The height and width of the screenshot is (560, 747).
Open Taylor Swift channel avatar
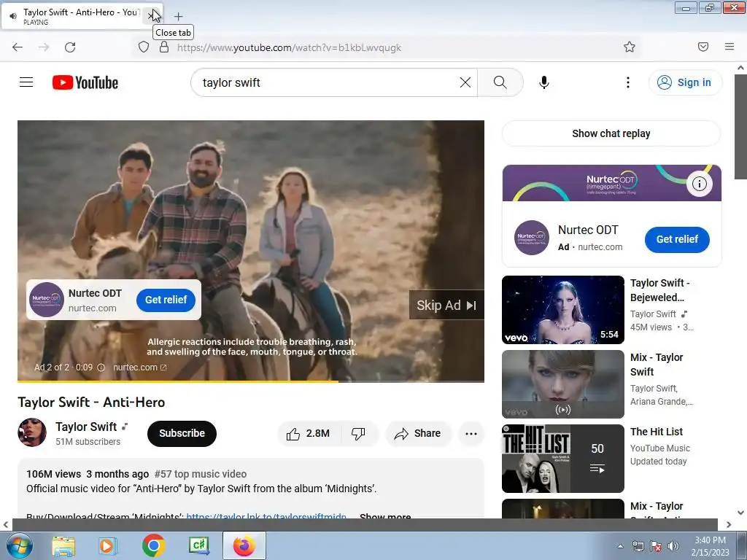coord(32,432)
